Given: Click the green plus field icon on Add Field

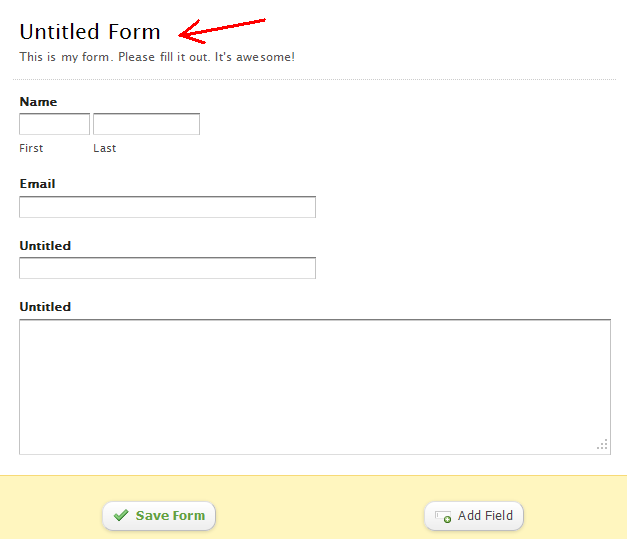Looking at the screenshot, I should coord(443,517).
